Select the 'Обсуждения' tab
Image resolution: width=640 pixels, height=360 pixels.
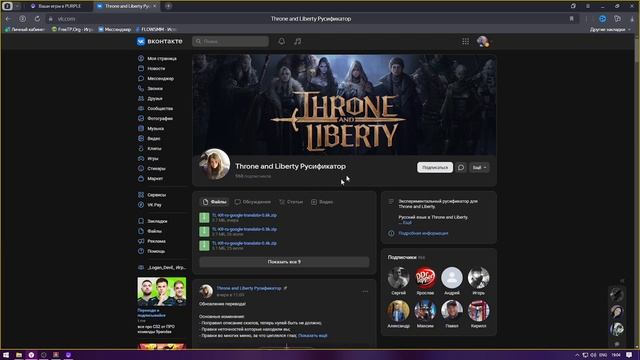coord(253,202)
